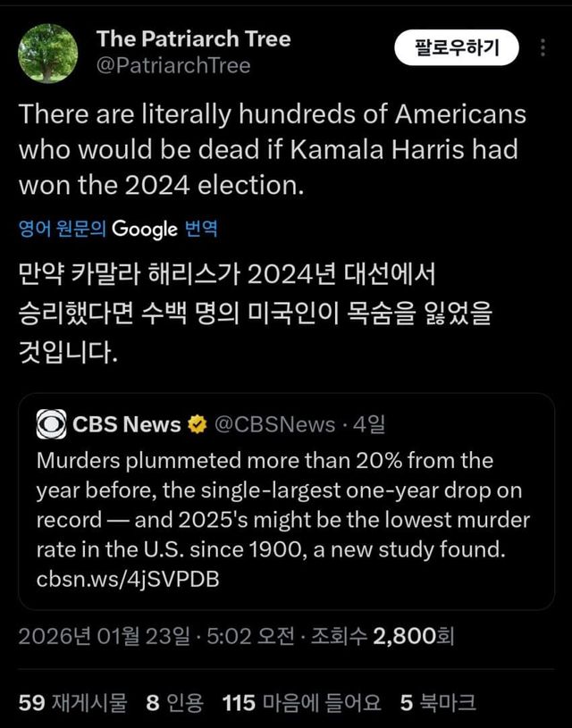This screenshot has width=572, height=728.
Task: Click the 5 북마크 bookmarks count
Action: point(437,703)
